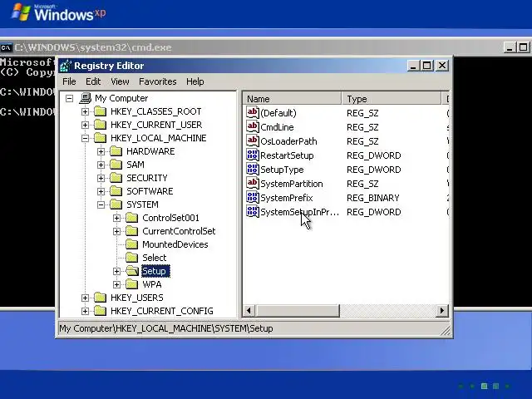Click the HKEY_CURRENT_CONFIG folder icon

click(x=100, y=311)
